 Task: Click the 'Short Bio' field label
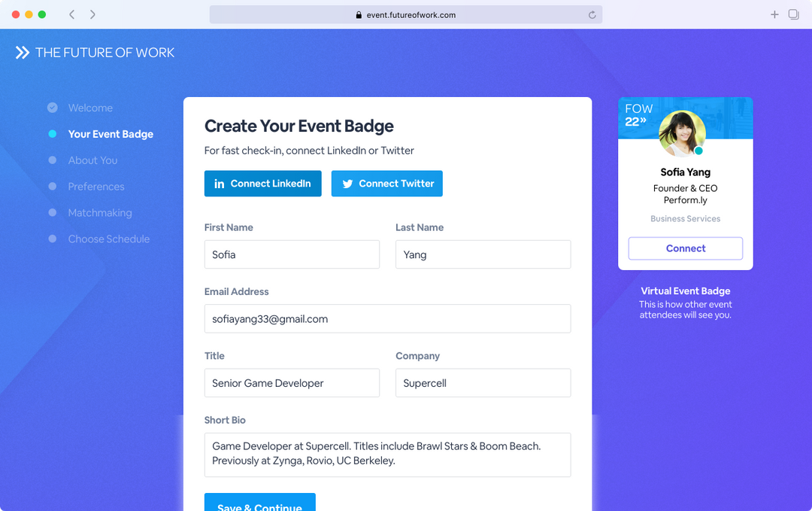pyautogui.click(x=225, y=420)
